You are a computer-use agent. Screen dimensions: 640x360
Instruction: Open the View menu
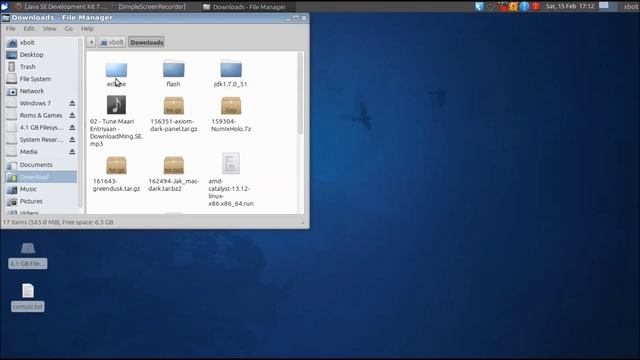49,29
